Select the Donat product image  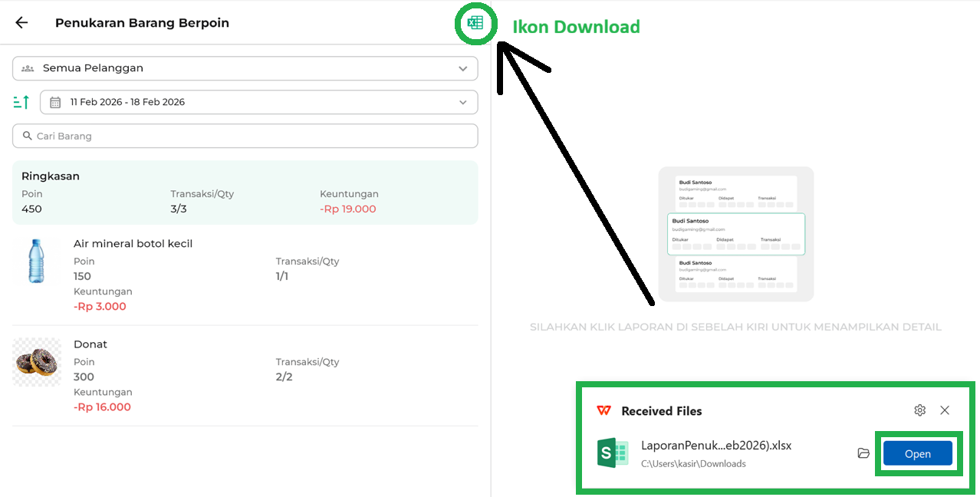click(37, 362)
